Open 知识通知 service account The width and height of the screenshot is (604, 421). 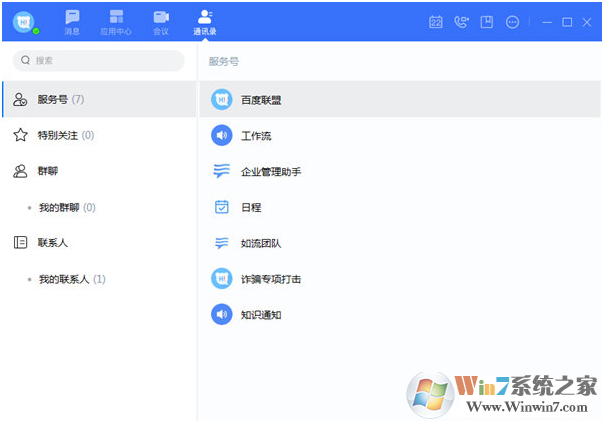click(400, 315)
